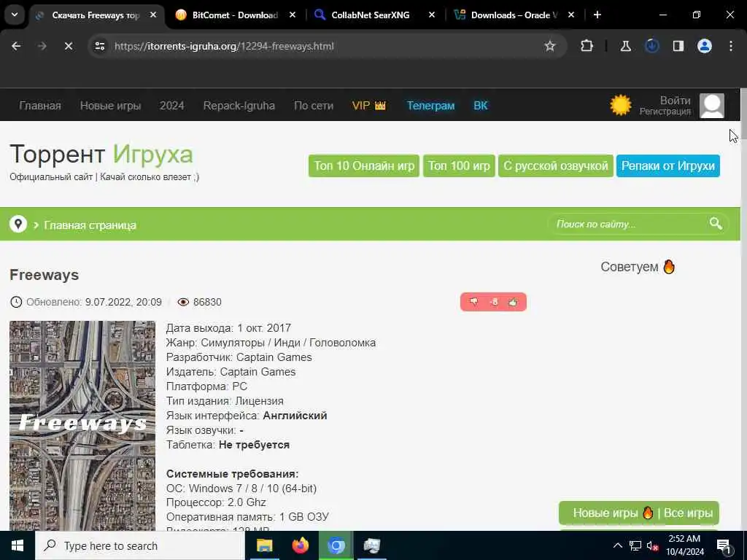Click the Freeways cover image
747x560 pixels.
point(82,426)
